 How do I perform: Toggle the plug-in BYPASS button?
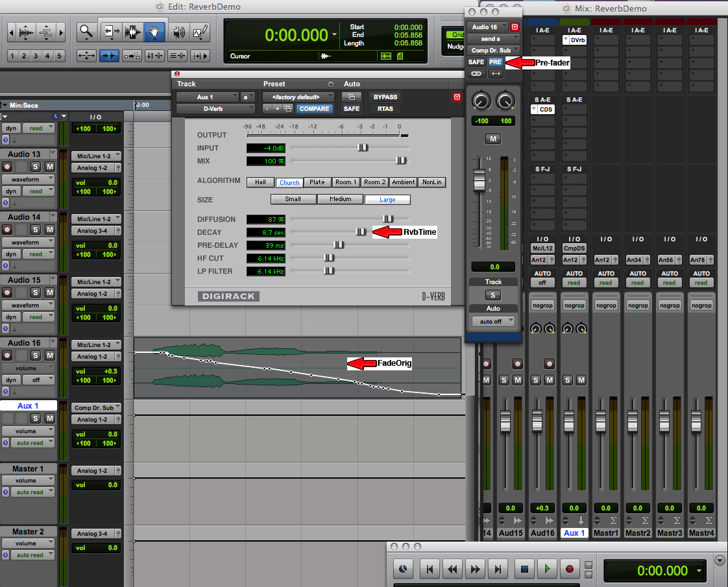click(x=385, y=97)
